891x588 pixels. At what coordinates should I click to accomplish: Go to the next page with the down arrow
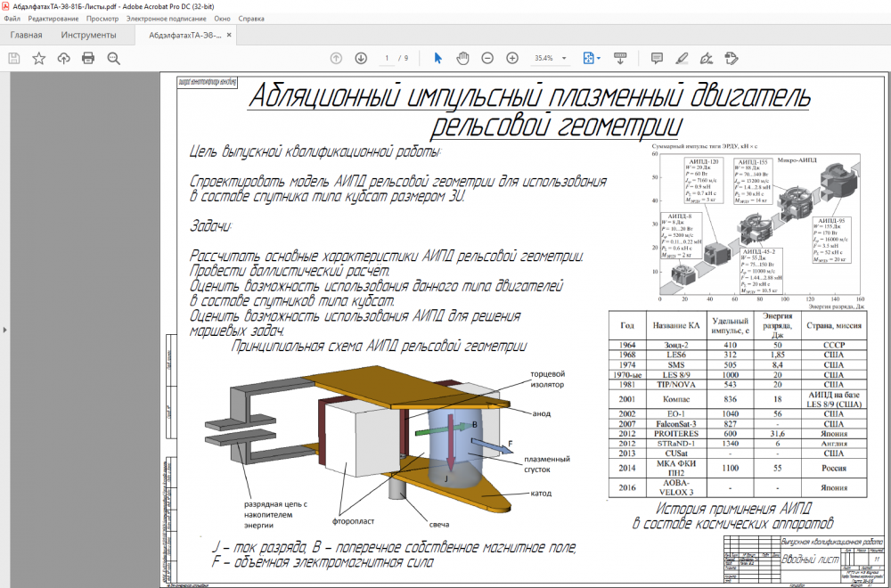(x=361, y=58)
